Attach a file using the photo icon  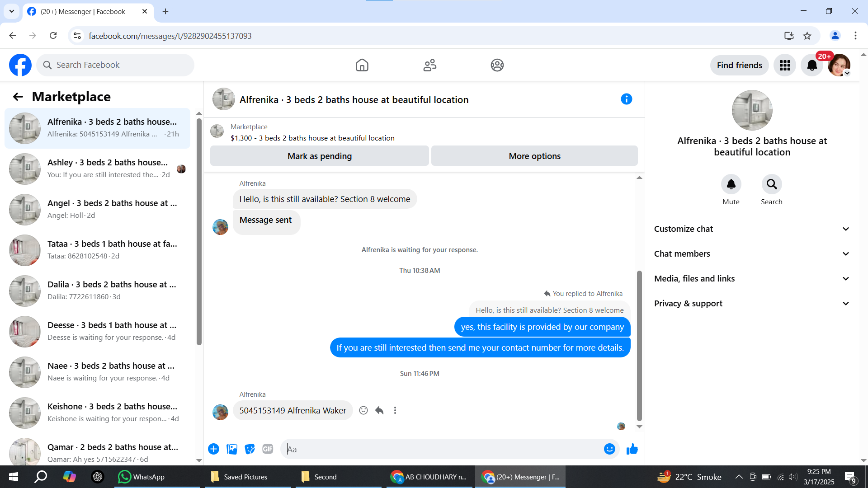(x=232, y=449)
